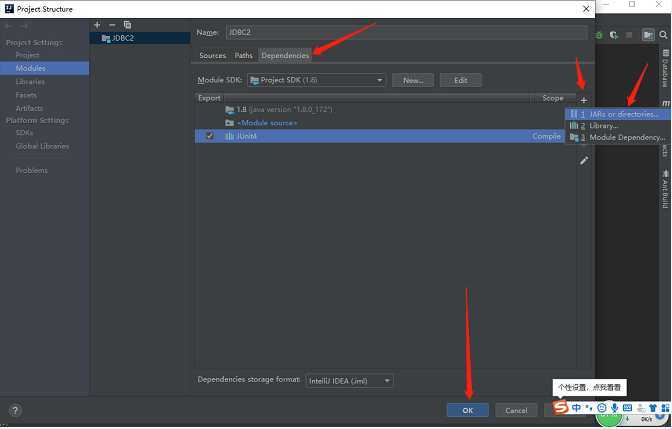Click the forward arrow in Project Structure

(24, 27)
